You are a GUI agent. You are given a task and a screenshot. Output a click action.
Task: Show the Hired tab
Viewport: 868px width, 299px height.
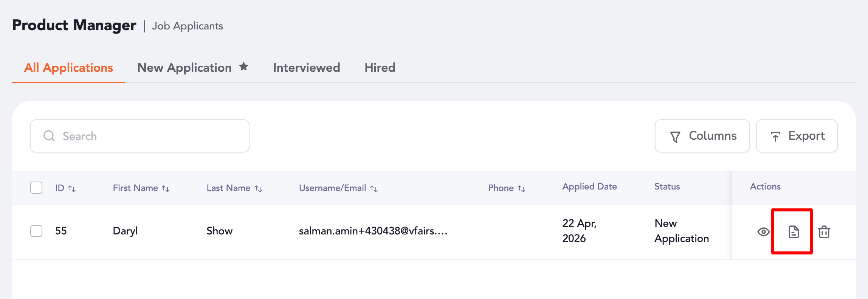380,68
